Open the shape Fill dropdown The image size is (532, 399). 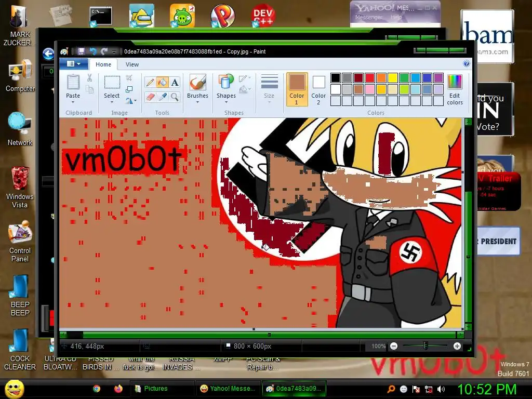coord(245,89)
